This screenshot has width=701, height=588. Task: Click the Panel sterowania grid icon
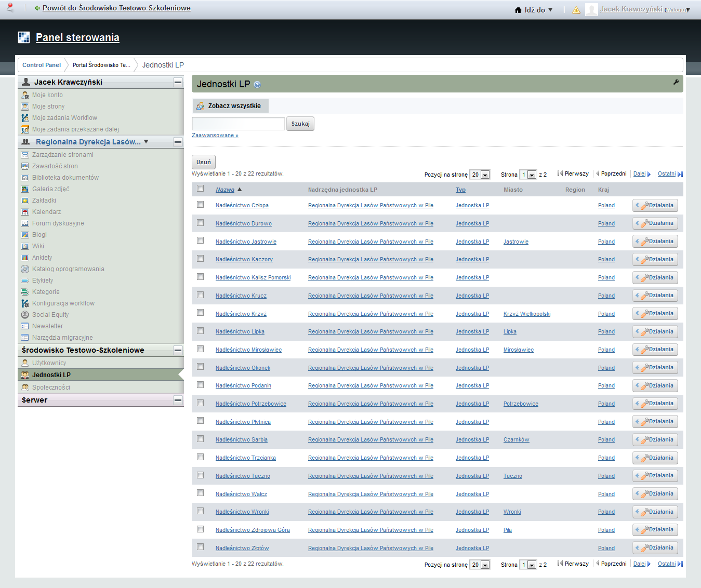point(24,37)
